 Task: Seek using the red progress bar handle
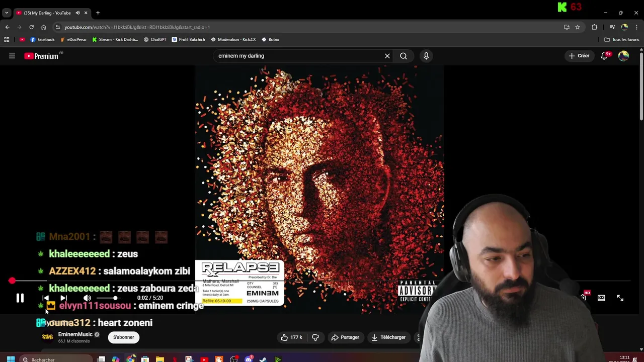12,281
